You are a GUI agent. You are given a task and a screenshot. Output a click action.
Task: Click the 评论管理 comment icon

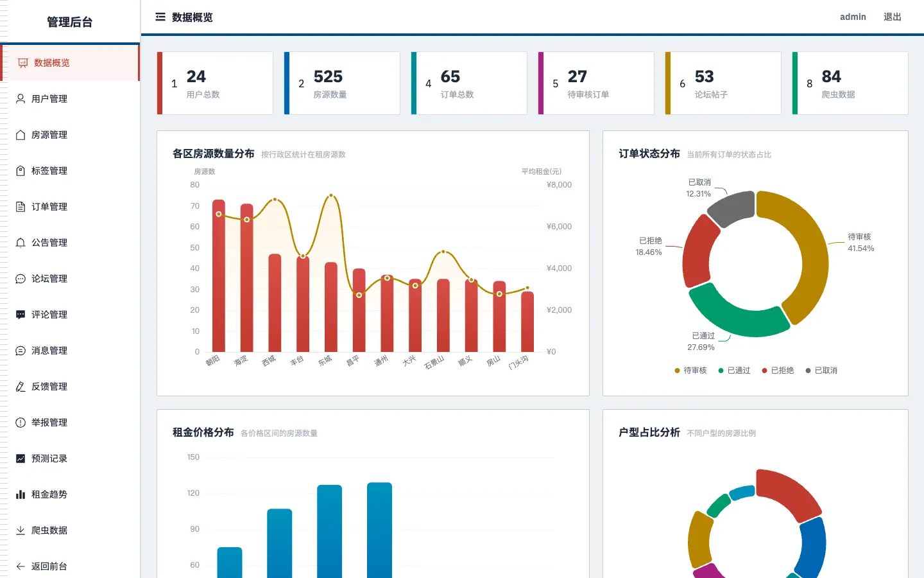[21, 315]
